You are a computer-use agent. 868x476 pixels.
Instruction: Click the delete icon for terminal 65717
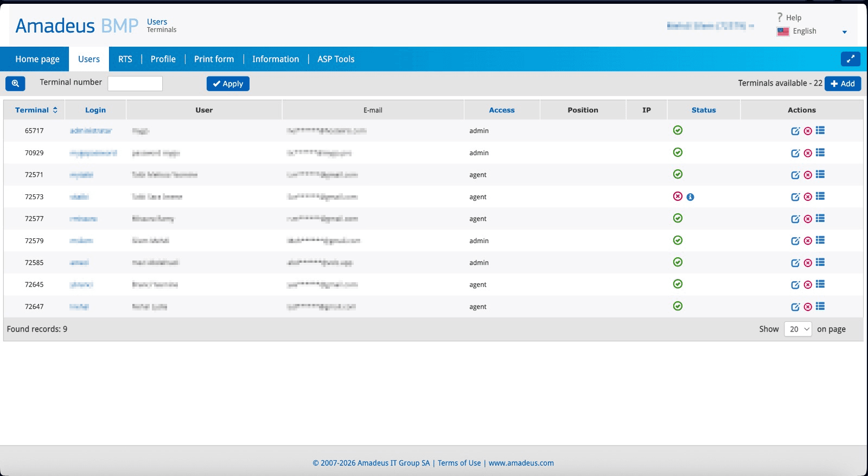click(x=808, y=131)
